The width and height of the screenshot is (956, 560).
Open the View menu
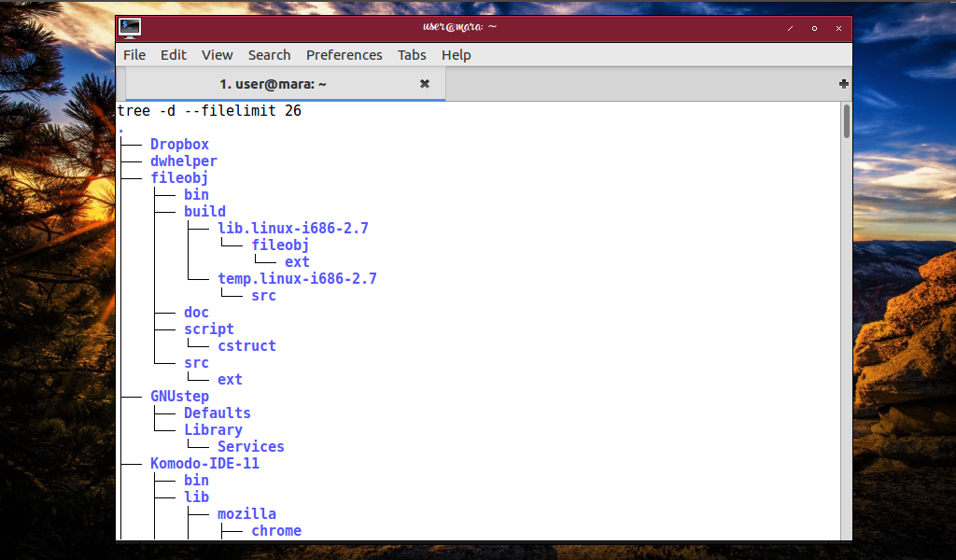pos(217,55)
